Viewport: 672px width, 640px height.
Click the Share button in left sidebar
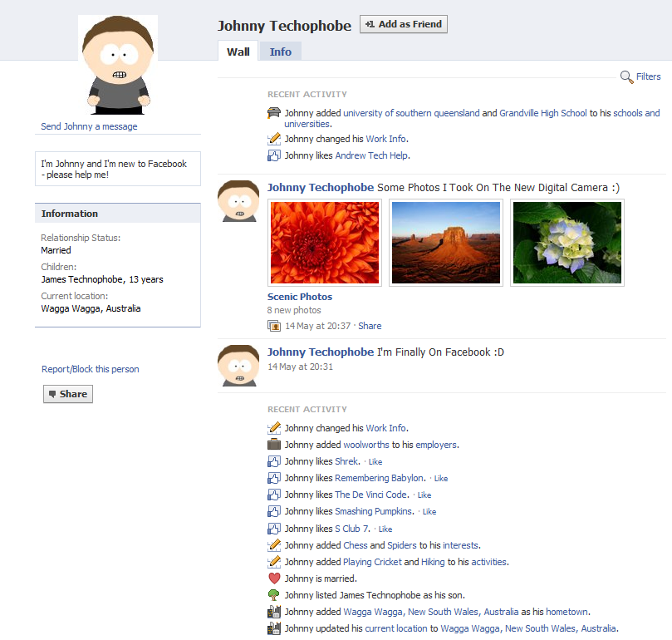(68, 394)
